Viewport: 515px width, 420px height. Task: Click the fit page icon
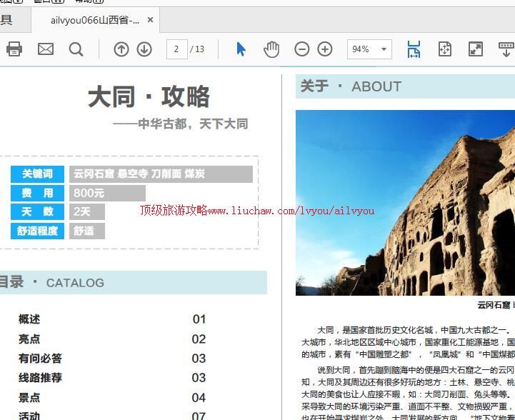[x=444, y=49]
